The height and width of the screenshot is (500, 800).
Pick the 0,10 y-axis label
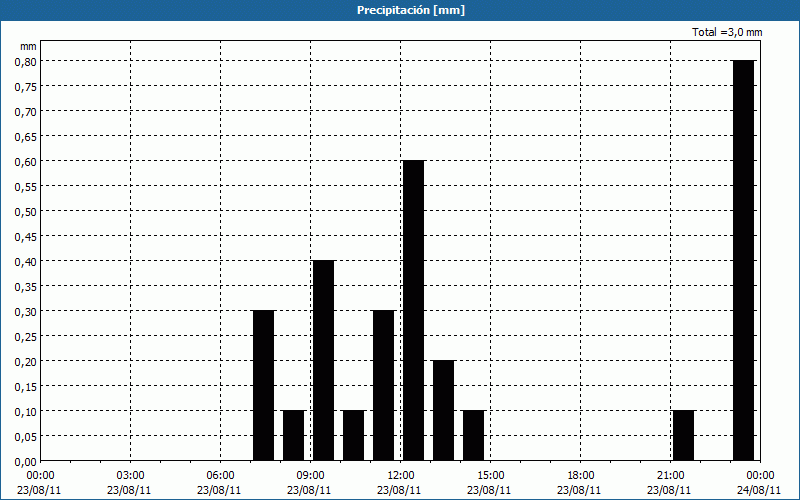click(x=26, y=412)
